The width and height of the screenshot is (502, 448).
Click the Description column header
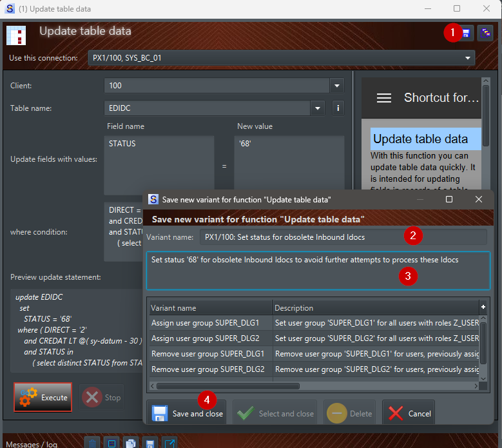(376, 307)
